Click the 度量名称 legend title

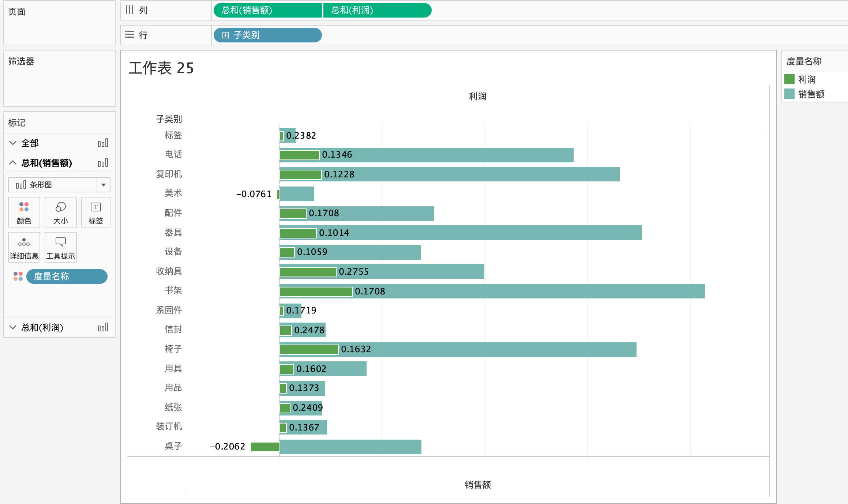click(x=804, y=61)
